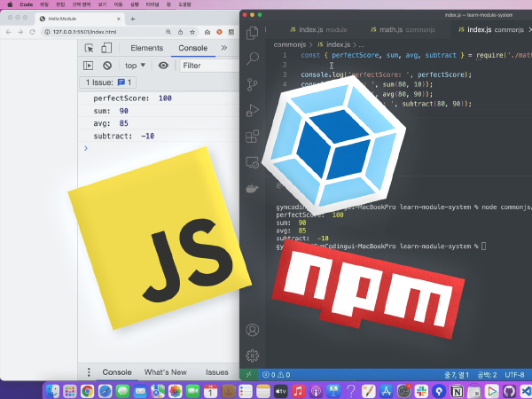This screenshot has width=532, height=399.
Task: Open the Run and Debug view
Action: (252, 110)
